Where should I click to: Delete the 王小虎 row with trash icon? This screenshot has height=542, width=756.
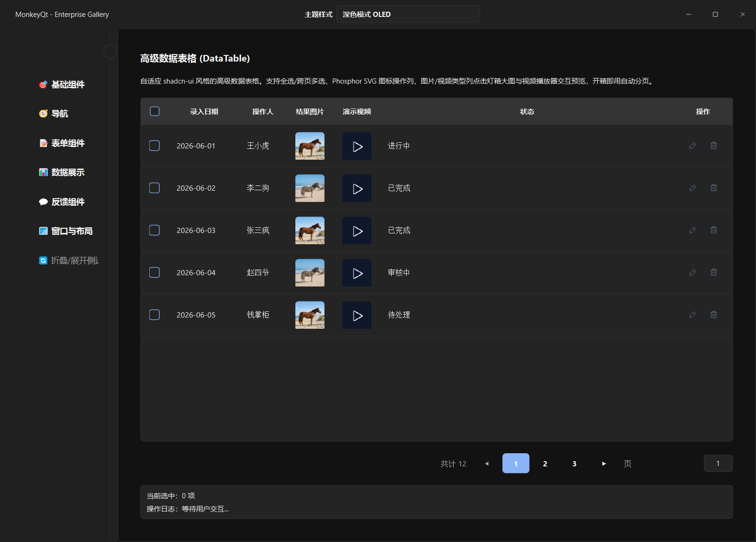coord(714,146)
